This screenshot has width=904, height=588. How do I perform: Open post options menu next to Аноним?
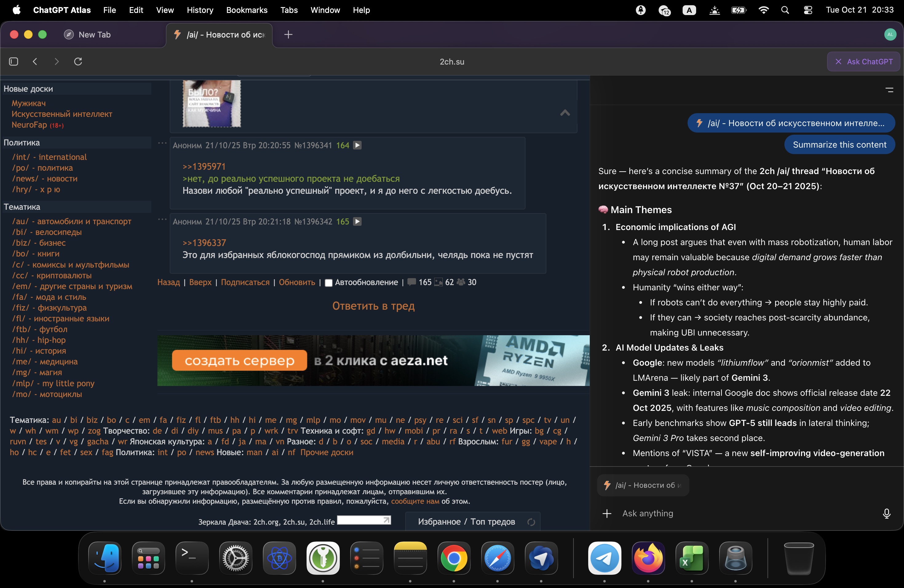point(163,144)
